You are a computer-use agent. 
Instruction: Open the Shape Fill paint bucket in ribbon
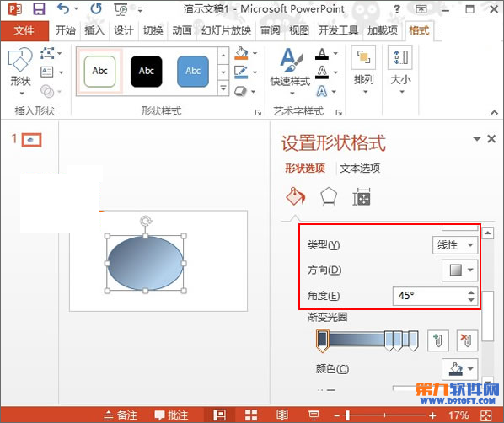241,53
